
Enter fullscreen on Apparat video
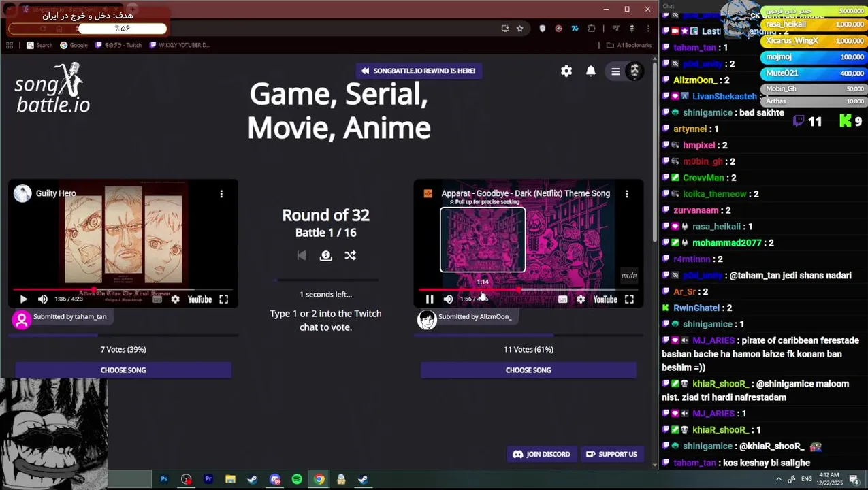point(629,299)
